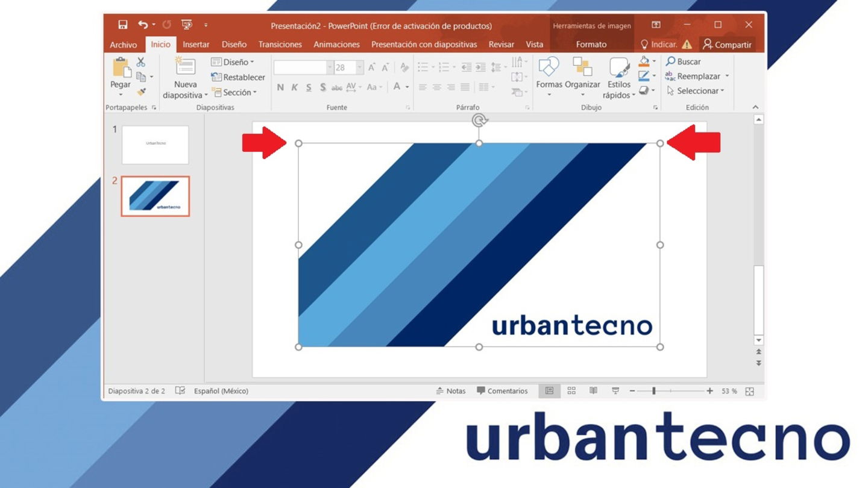The height and width of the screenshot is (488, 868).
Task: Click the Nueva diapositiva icon
Action: tap(185, 66)
